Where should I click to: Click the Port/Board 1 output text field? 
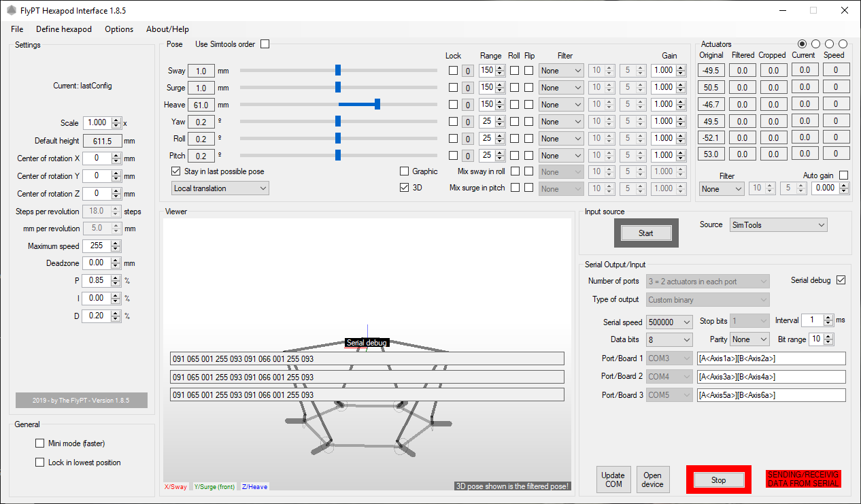click(771, 358)
